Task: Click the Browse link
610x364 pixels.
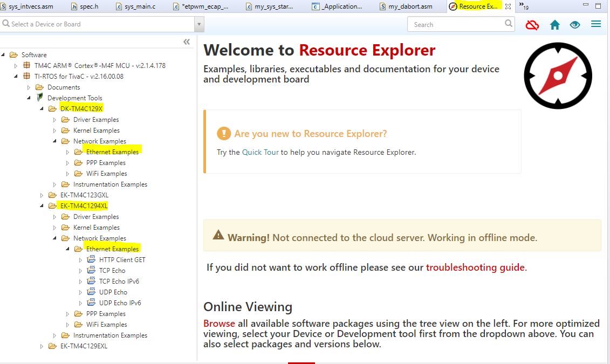Action: coord(219,323)
